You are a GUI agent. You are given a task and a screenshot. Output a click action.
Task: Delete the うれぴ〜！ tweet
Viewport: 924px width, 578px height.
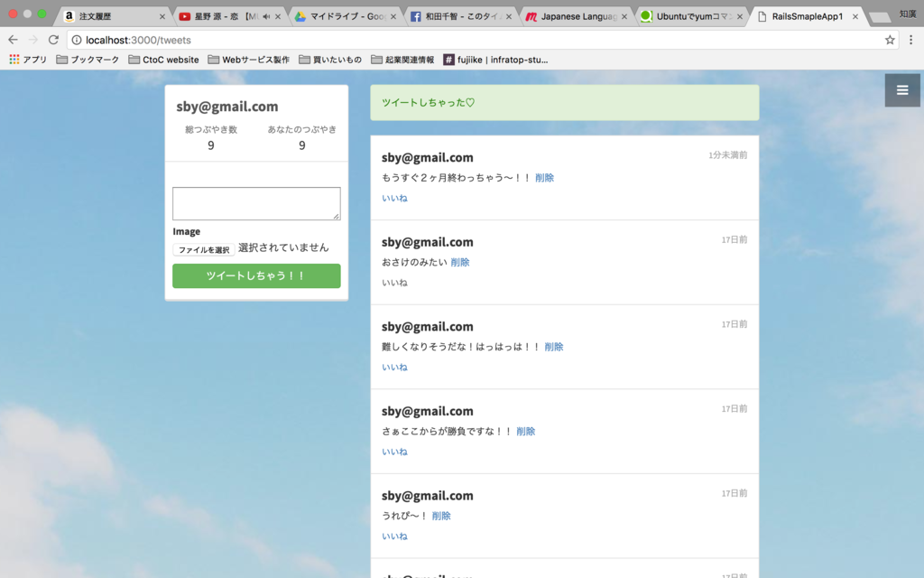[441, 516]
